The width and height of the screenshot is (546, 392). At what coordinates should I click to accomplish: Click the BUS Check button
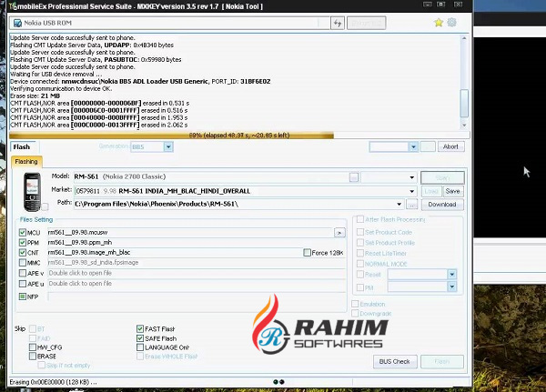[x=395, y=362]
